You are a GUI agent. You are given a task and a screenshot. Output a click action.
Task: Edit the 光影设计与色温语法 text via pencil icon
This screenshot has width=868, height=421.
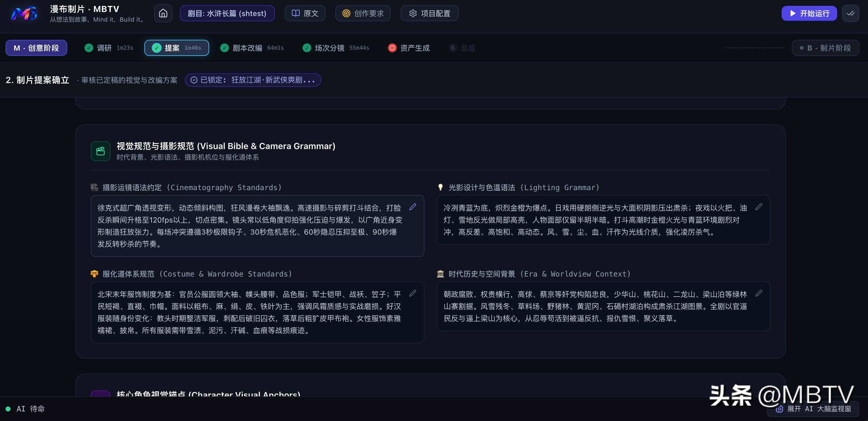[x=759, y=207]
